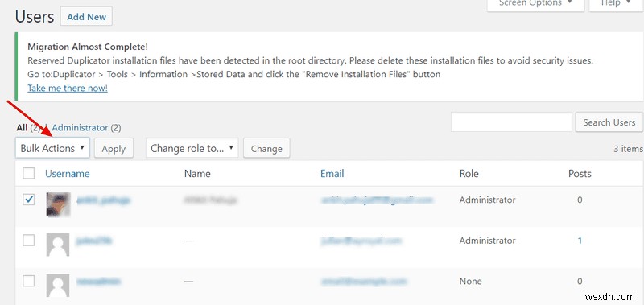Follow the 'Take me there now!' link

[x=68, y=88]
